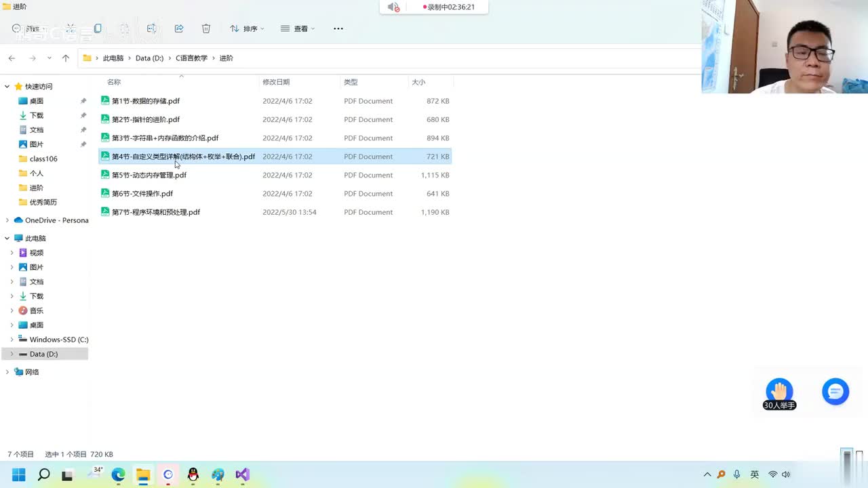The width and height of the screenshot is (868, 488).
Task: Open the Windows Start menu
Action: coord(18,474)
